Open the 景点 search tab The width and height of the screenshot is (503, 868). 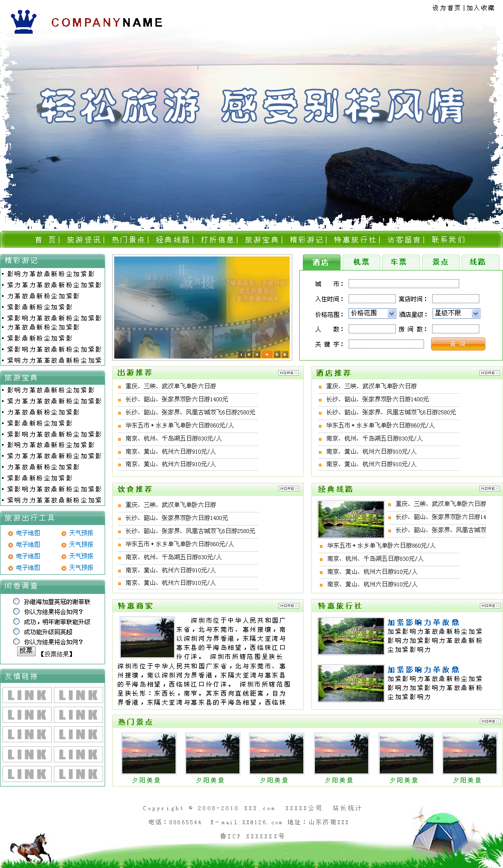click(x=440, y=262)
